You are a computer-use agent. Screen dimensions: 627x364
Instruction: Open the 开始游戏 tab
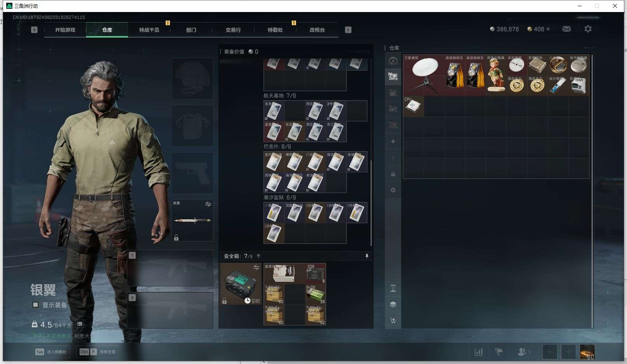tap(65, 30)
